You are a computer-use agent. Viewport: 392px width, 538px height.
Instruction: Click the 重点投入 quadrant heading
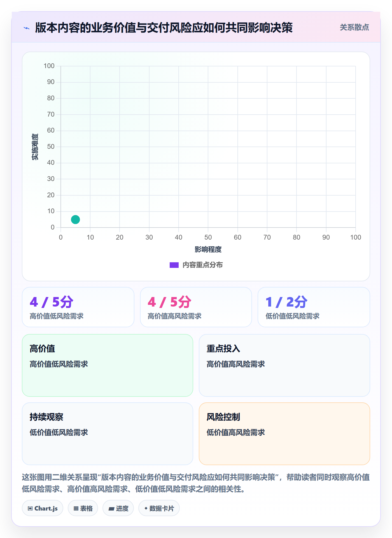[x=223, y=349]
